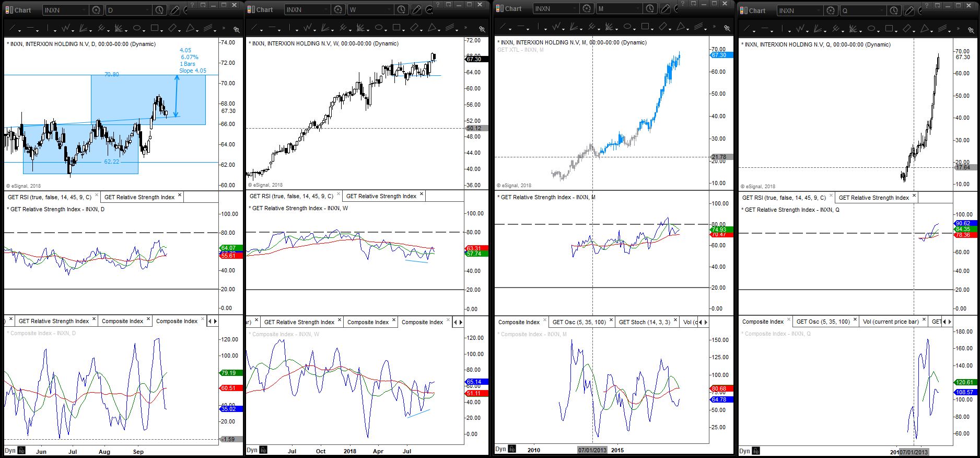Select ellipse drawing tool in daily chart
Image resolution: width=980 pixels, height=458 pixels.
pyautogui.click(x=137, y=28)
